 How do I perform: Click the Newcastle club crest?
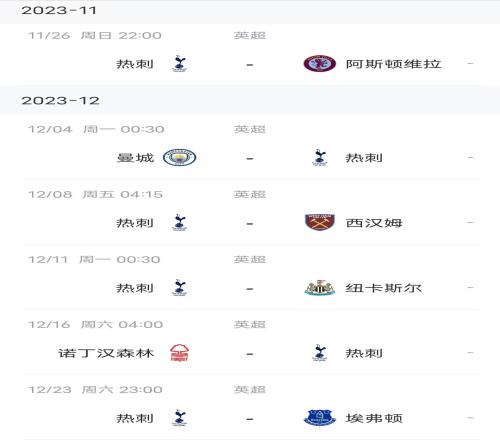point(319,288)
